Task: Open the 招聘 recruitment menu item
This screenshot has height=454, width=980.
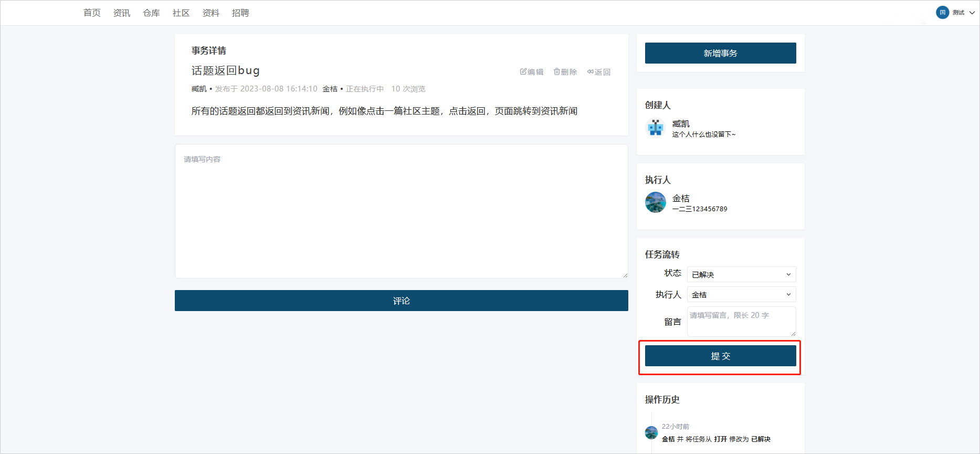Action: [240, 13]
